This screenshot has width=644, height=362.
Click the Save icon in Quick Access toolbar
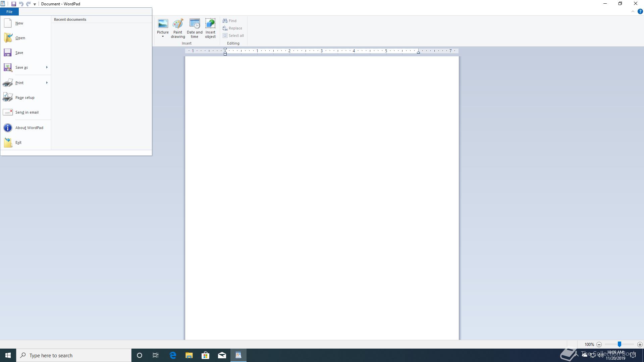point(14,4)
